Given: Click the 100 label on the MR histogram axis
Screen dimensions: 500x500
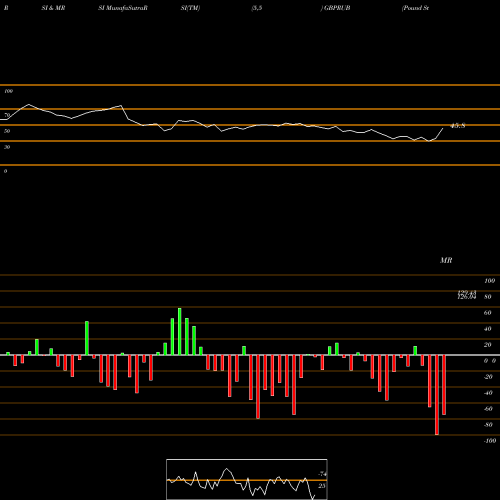Looking at the screenshot, I should pyautogui.click(x=489, y=281).
